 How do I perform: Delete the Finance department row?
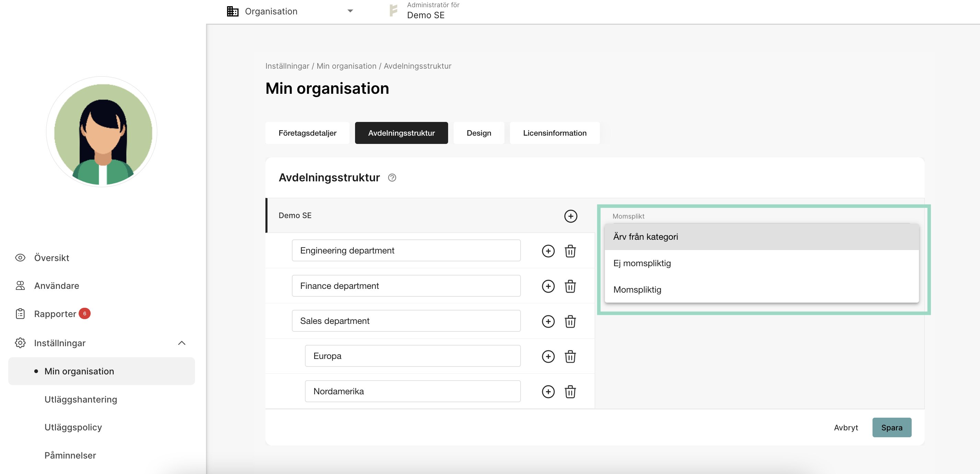click(570, 286)
